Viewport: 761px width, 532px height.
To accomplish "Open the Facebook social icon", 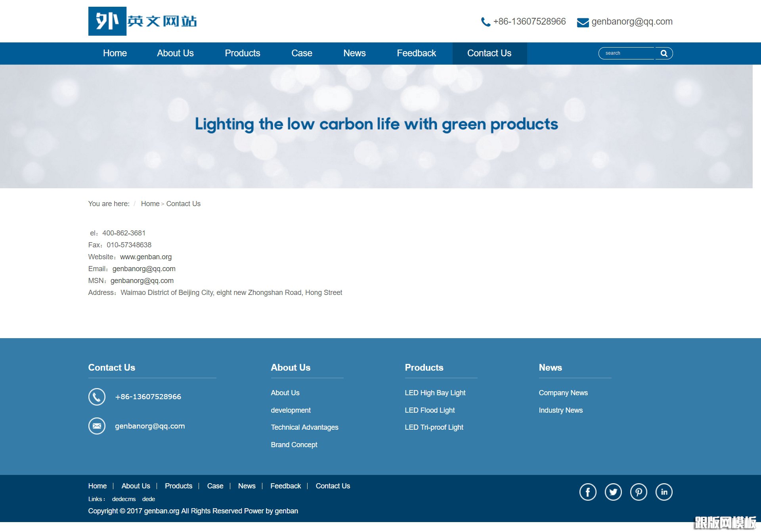I will [x=588, y=492].
